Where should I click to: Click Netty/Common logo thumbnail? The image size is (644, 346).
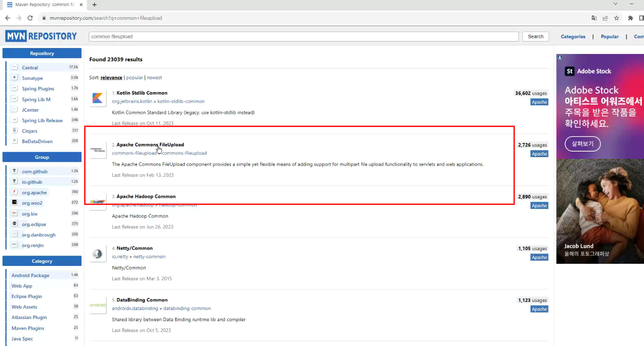98,254
